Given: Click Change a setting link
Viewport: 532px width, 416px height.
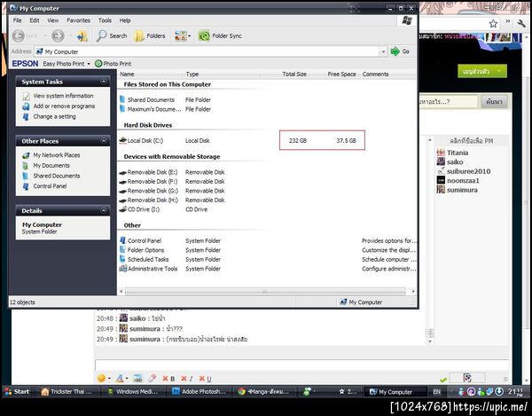Looking at the screenshot, I should pyautogui.click(x=54, y=116).
